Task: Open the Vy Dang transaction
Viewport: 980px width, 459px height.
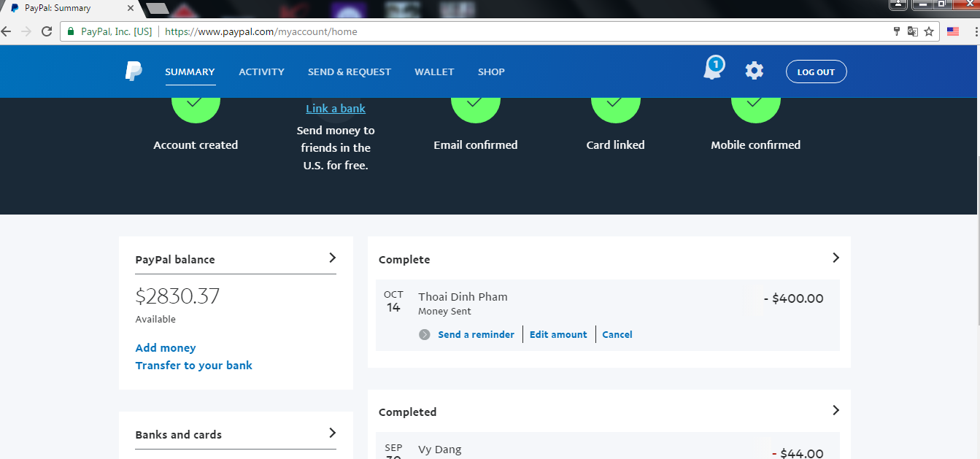Action: tap(440, 450)
